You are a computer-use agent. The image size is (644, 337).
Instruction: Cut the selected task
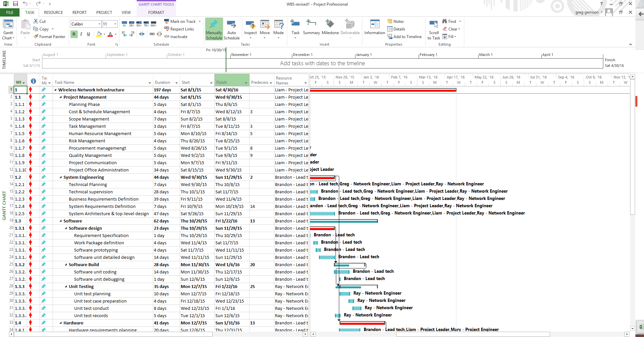pos(39,21)
